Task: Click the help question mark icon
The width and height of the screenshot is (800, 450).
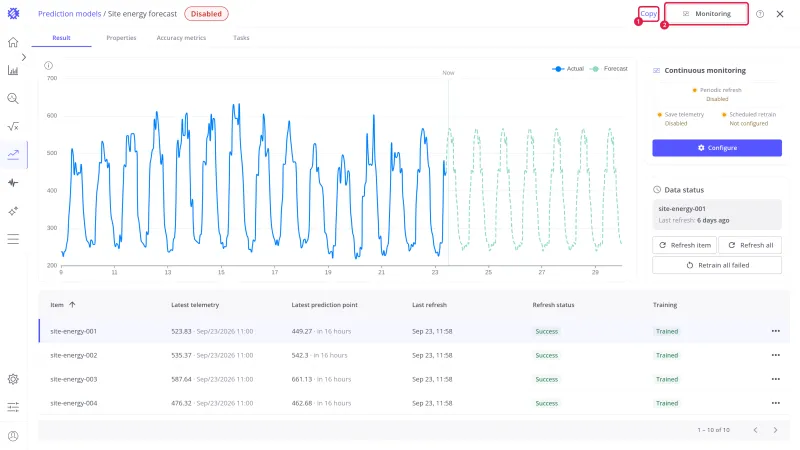Action: tap(760, 14)
